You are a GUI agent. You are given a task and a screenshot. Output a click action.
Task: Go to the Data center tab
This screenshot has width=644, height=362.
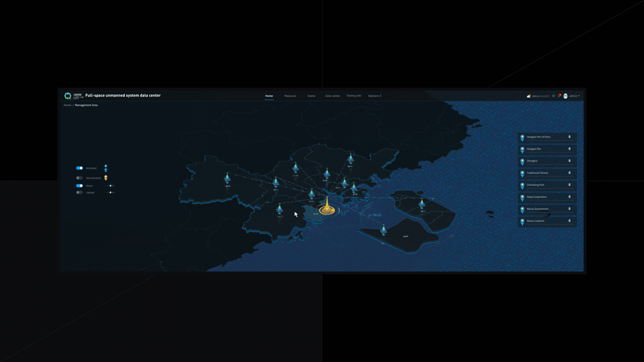(333, 96)
